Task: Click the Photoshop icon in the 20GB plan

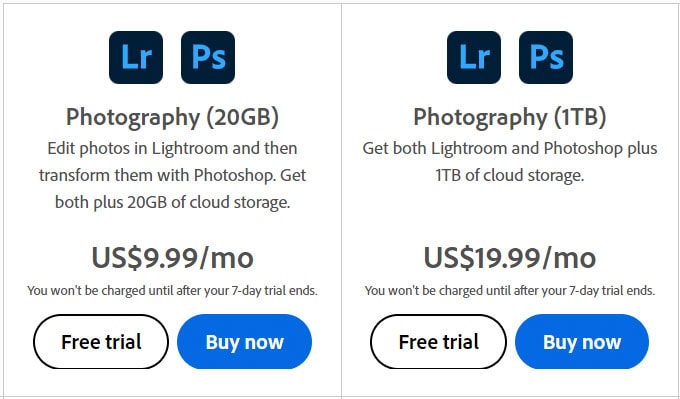Action: point(208,57)
